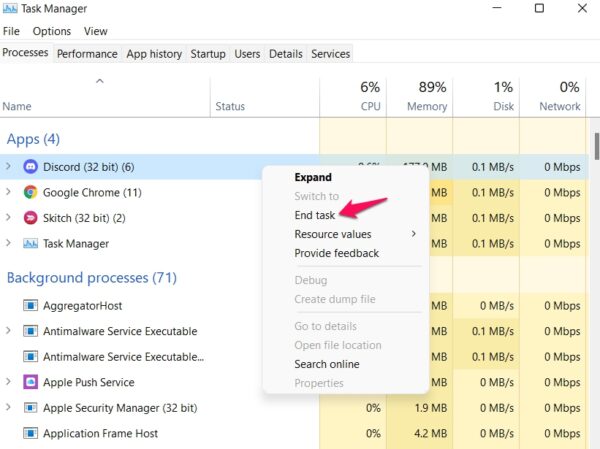The height and width of the screenshot is (449, 600).
Task: Click the Apple Security Manager icon
Action: click(x=31, y=408)
